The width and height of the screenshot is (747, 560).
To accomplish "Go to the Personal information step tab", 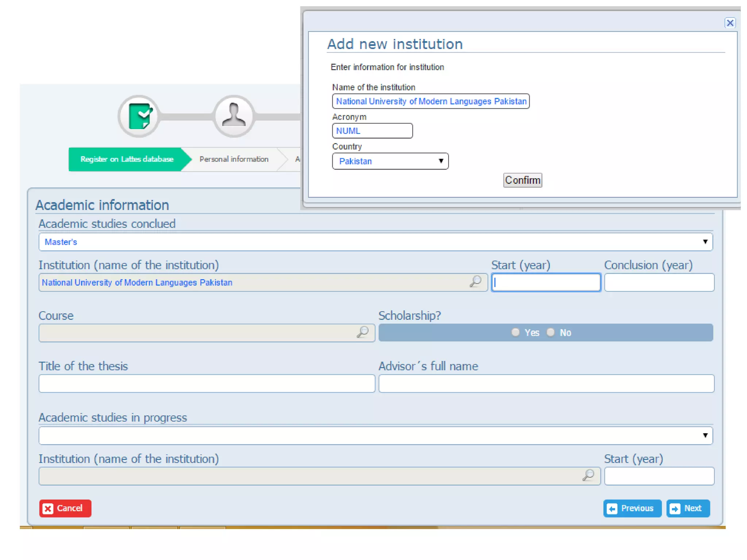I will pyautogui.click(x=234, y=159).
